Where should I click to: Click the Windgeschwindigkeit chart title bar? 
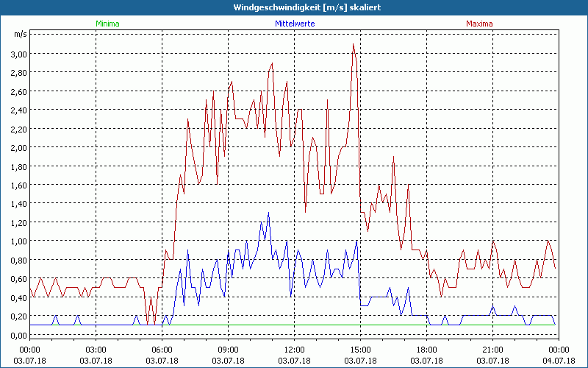click(294, 7)
